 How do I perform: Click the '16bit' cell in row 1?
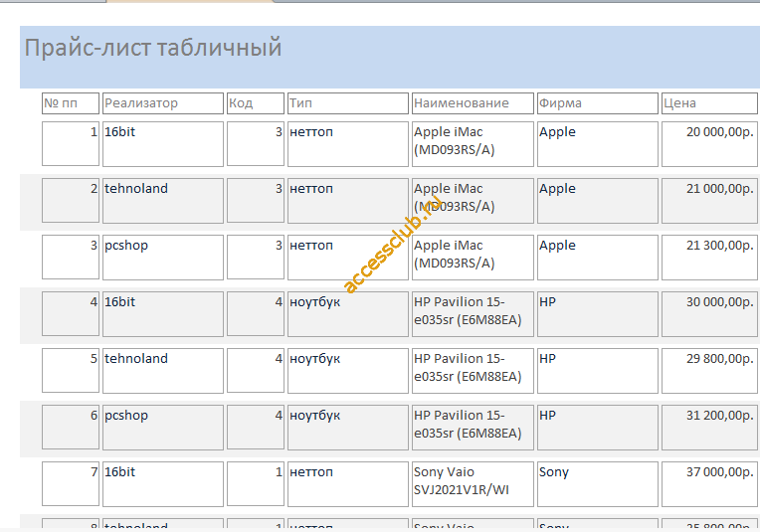click(x=163, y=144)
